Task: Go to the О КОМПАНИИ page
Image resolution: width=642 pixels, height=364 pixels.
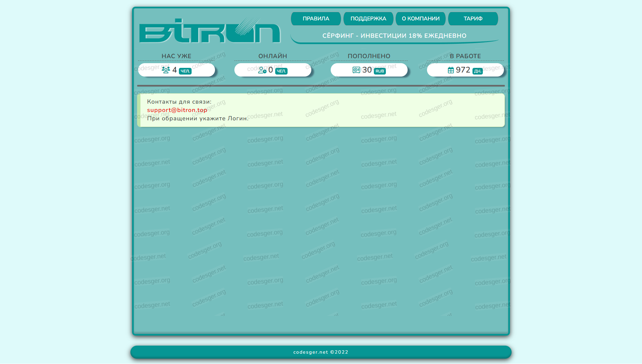Action: click(x=421, y=19)
